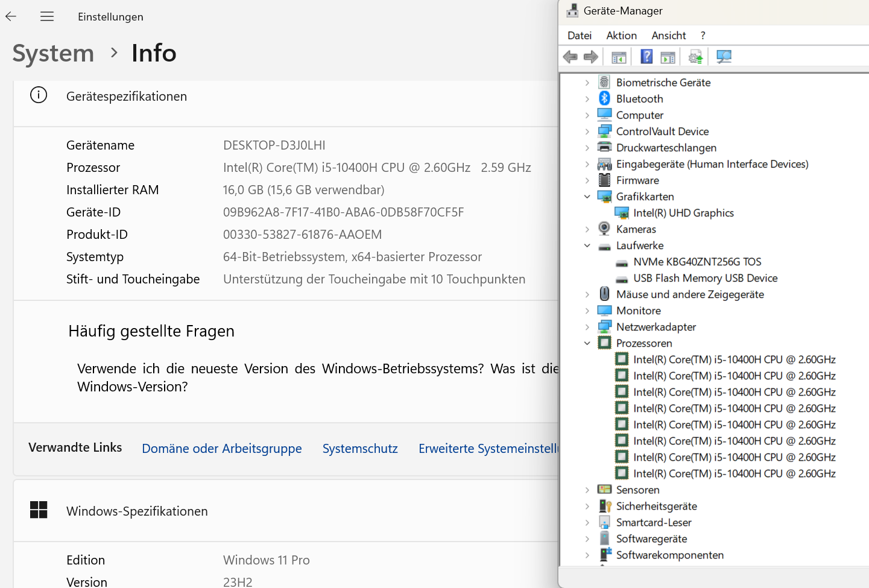The height and width of the screenshot is (588, 869).
Task: Scan for hardware changes via toolbar icon
Action: point(724,57)
